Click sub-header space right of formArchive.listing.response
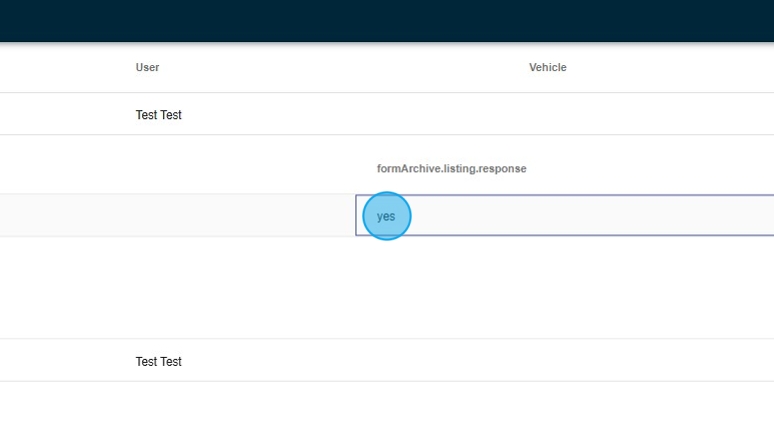Viewport: 774px width, 434px height. (x=650, y=169)
